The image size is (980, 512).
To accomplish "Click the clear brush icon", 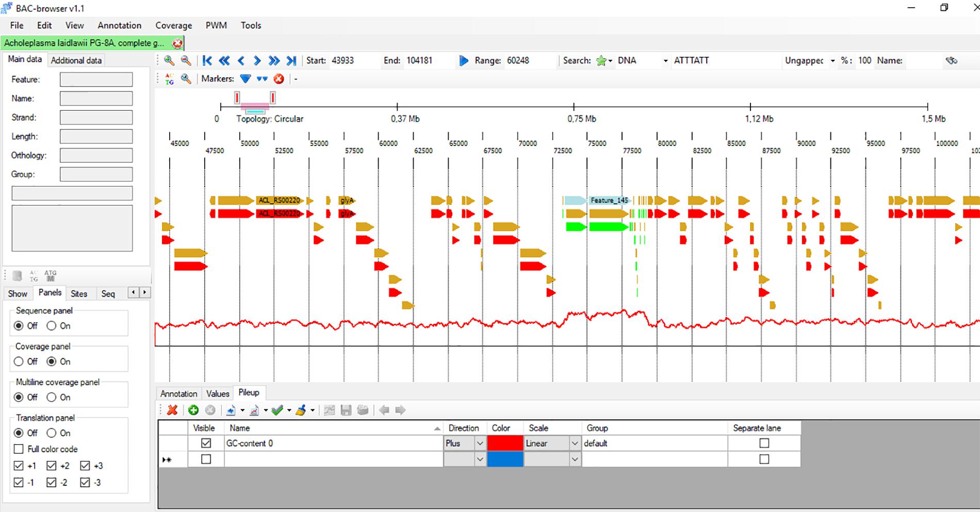I will click(301, 410).
